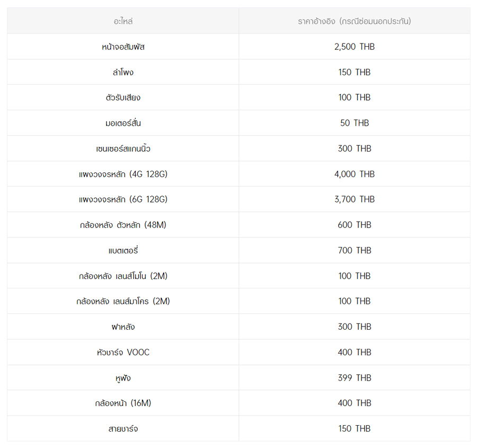
Task: Click the กล้องหลัง เลนส์มาโคร (2M) label
Action: click(123, 301)
